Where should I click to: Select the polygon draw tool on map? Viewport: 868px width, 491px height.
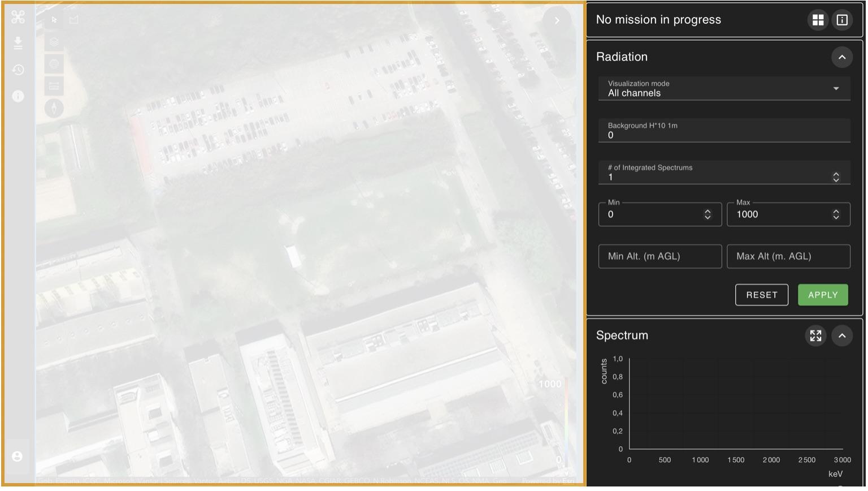click(x=74, y=20)
